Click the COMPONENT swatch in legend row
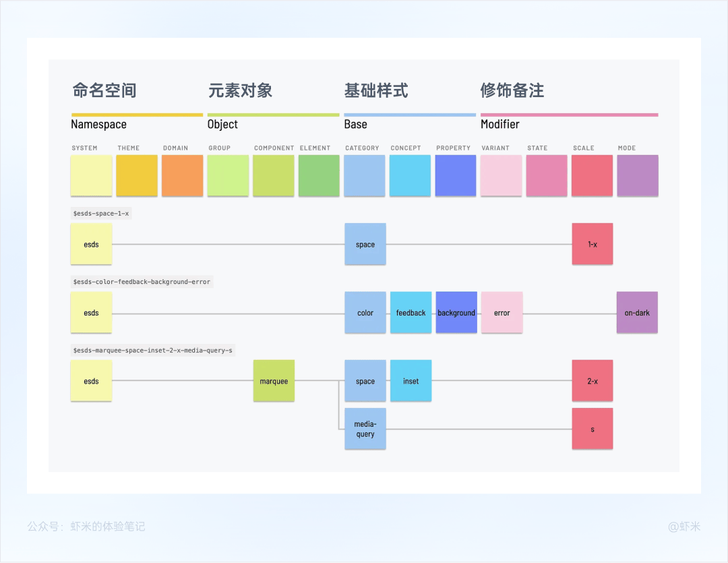The width and height of the screenshot is (728, 563). 274,175
